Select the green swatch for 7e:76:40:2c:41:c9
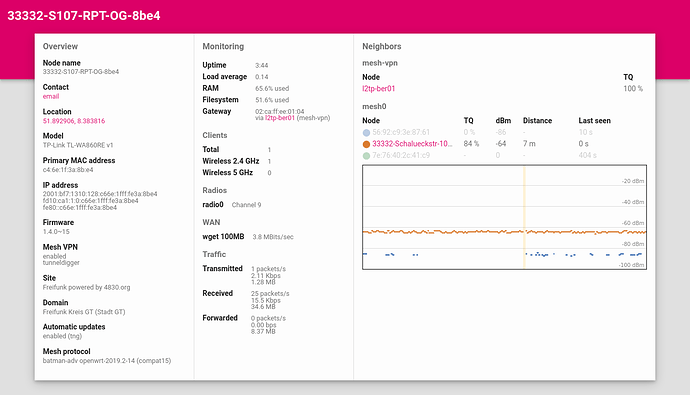The height and width of the screenshot is (395, 690). point(366,156)
